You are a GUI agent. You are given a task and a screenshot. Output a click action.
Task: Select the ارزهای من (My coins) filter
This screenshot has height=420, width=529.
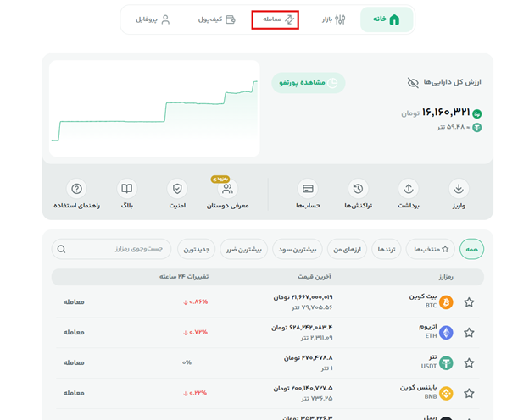pos(348,249)
